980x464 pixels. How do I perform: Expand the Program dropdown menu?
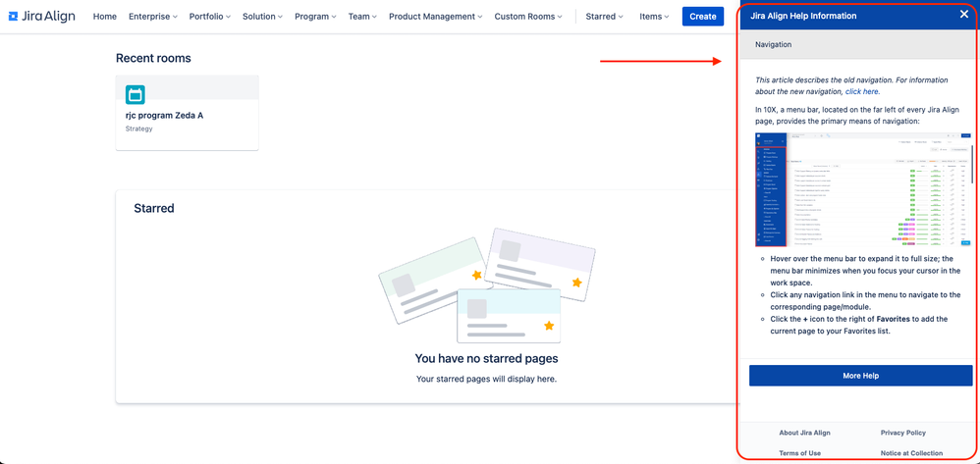[x=315, y=17]
